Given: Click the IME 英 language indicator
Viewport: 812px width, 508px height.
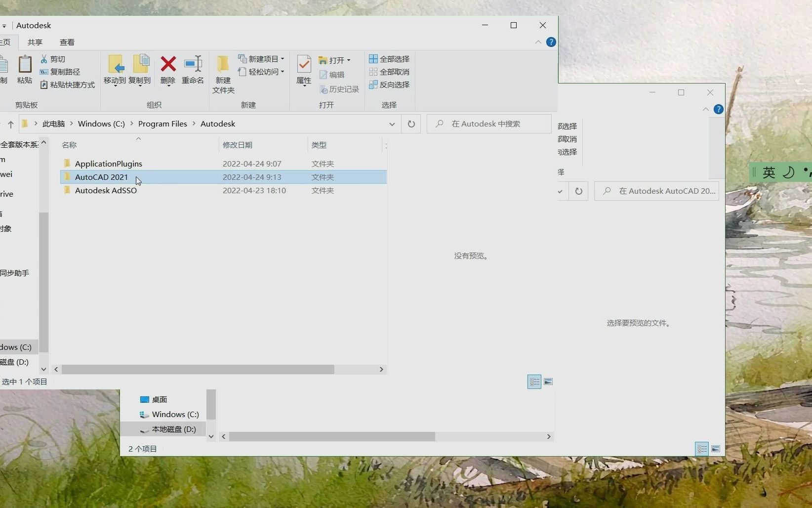Looking at the screenshot, I should point(769,172).
